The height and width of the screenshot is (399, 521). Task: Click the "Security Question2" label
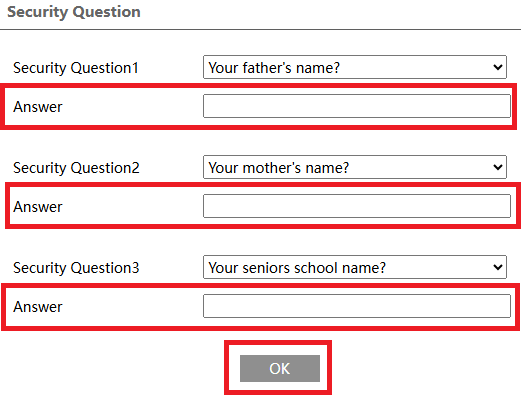[76, 168]
